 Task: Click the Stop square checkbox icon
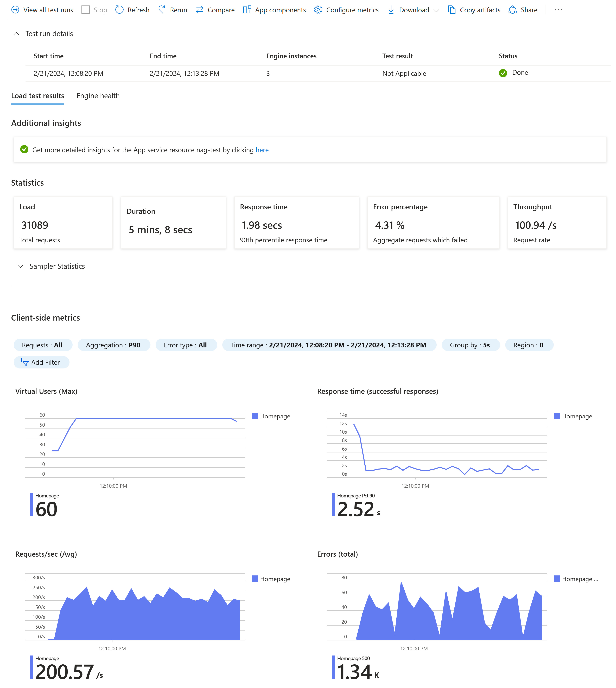coord(86,10)
